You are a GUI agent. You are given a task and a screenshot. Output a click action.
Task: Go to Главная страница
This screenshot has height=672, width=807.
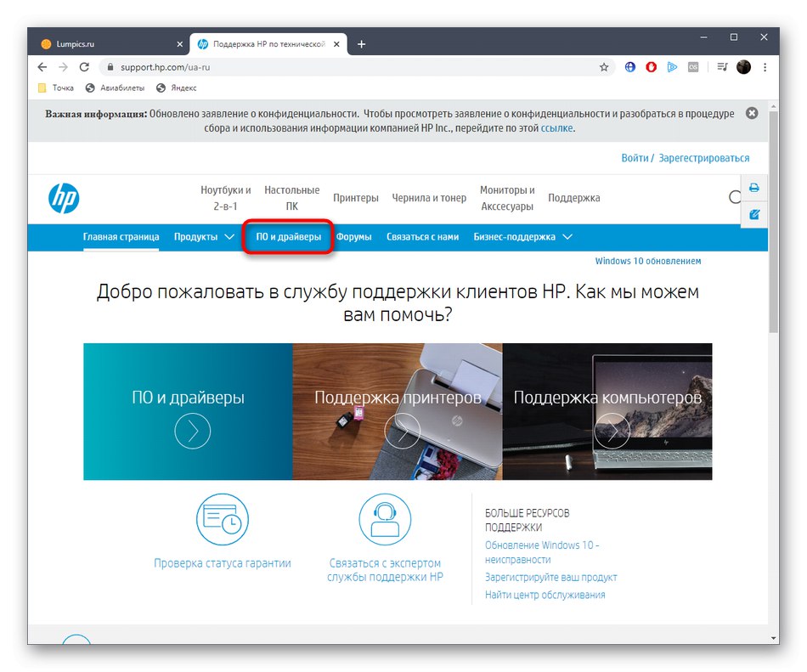[x=121, y=237]
